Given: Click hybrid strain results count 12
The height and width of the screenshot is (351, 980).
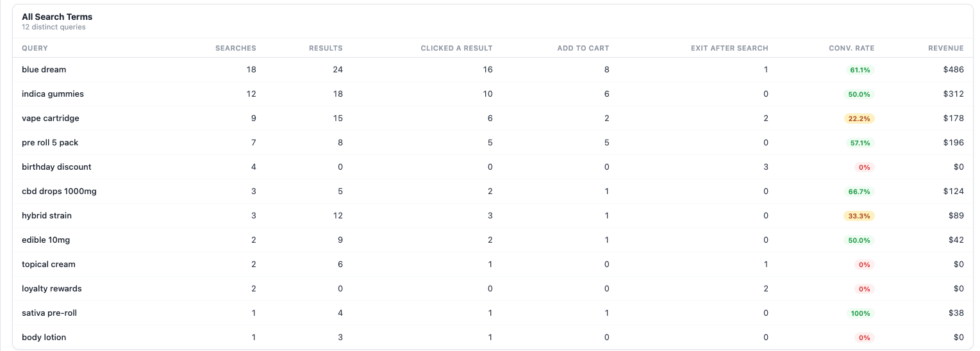Looking at the screenshot, I should point(338,216).
